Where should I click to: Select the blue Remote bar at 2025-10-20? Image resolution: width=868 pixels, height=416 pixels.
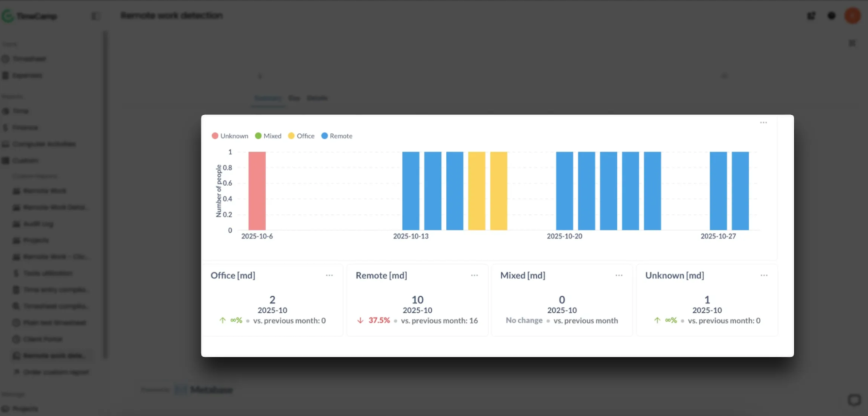pyautogui.click(x=565, y=191)
